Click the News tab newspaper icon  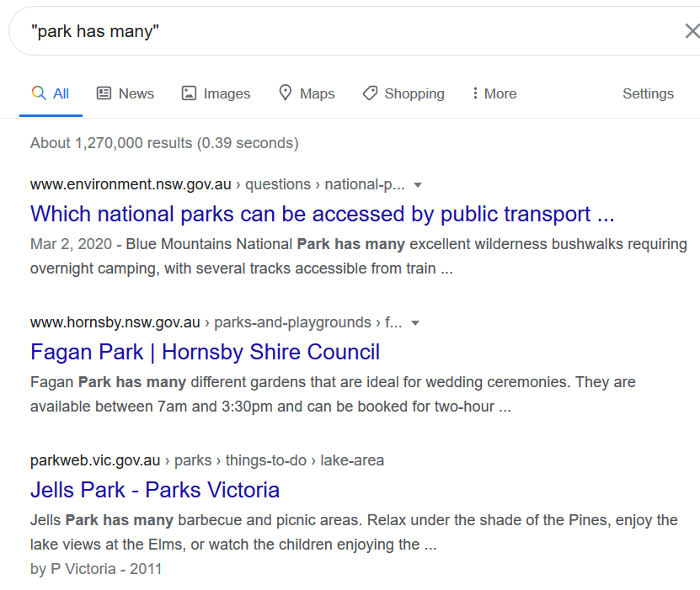tap(104, 93)
